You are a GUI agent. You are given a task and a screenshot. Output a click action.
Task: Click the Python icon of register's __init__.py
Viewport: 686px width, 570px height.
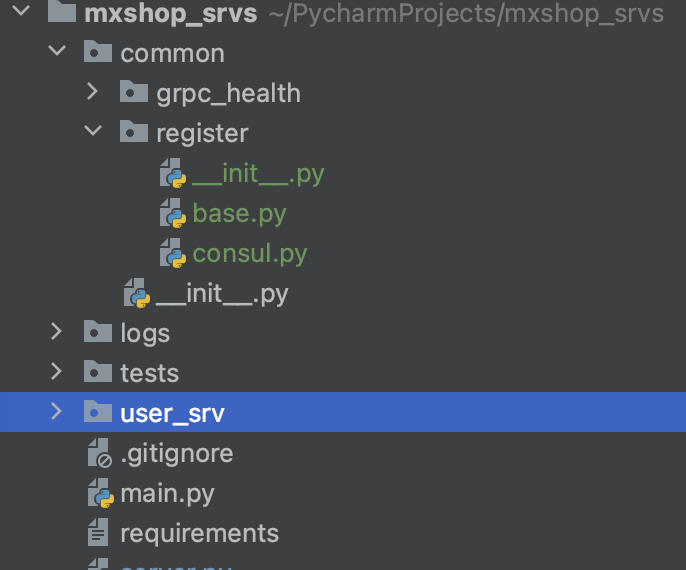(173, 173)
